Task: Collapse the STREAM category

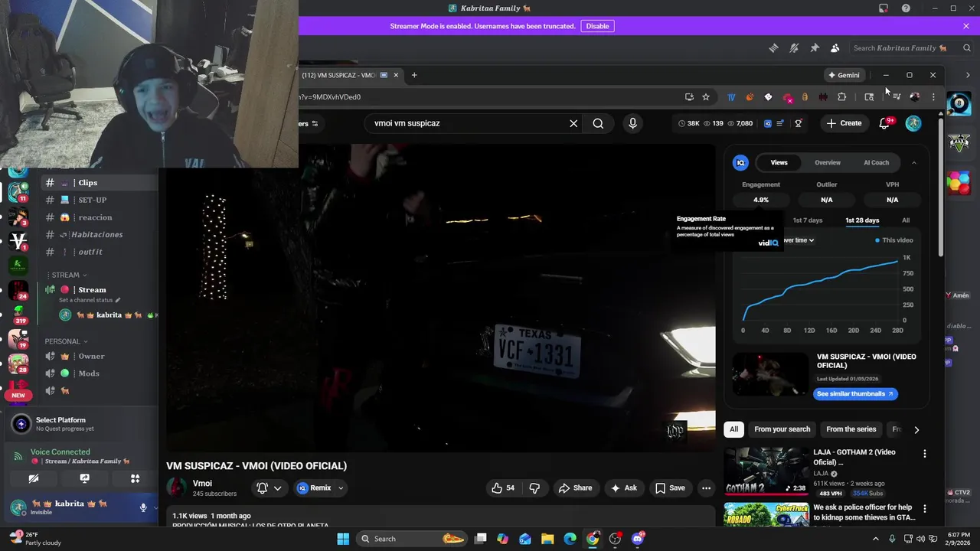Action: click(66, 275)
